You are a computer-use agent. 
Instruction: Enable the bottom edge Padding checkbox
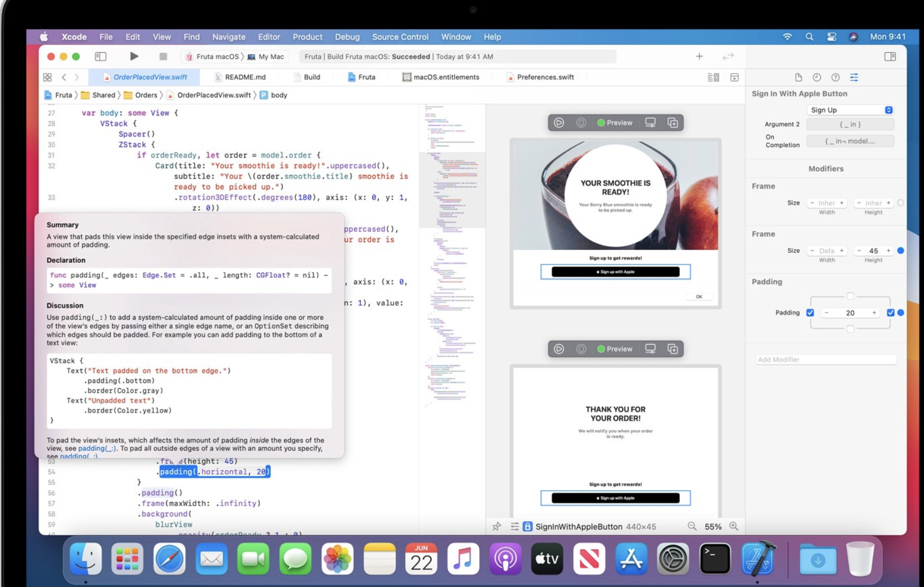(850, 329)
